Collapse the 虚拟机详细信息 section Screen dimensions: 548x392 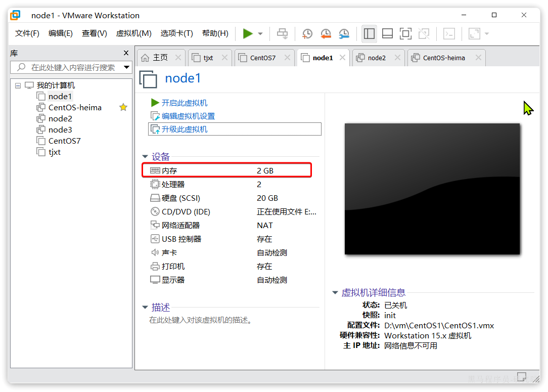[x=335, y=292]
